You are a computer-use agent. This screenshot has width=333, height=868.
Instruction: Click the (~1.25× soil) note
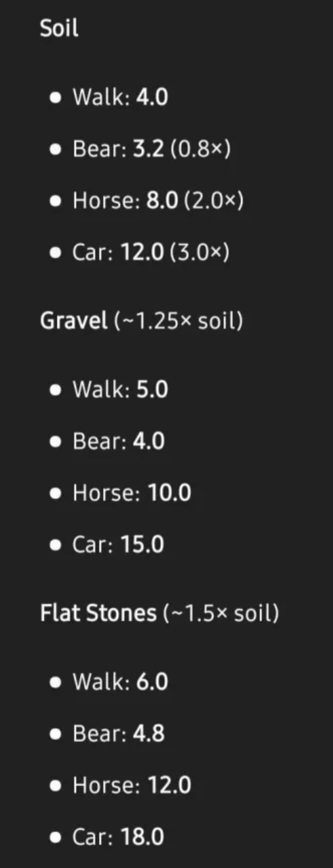coord(179,321)
